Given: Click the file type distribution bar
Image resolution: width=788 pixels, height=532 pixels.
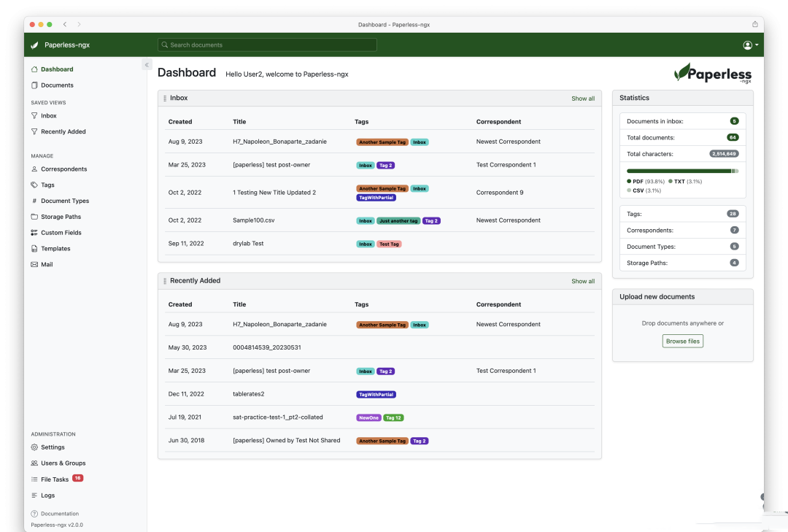Looking at the screenshot, I should (682, 171).
